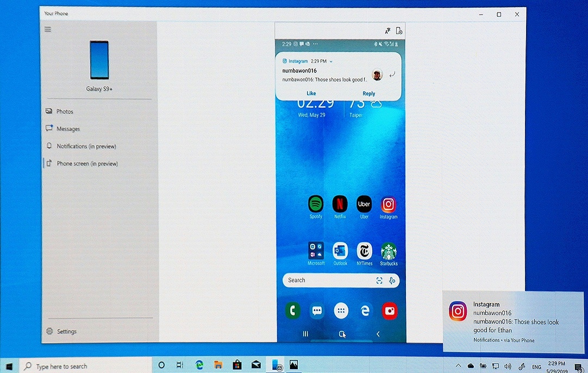Image resolution: width=588 pixels, height=373 pixels.
Task: Tap Like on the Instagram notification
Action: 311,94
